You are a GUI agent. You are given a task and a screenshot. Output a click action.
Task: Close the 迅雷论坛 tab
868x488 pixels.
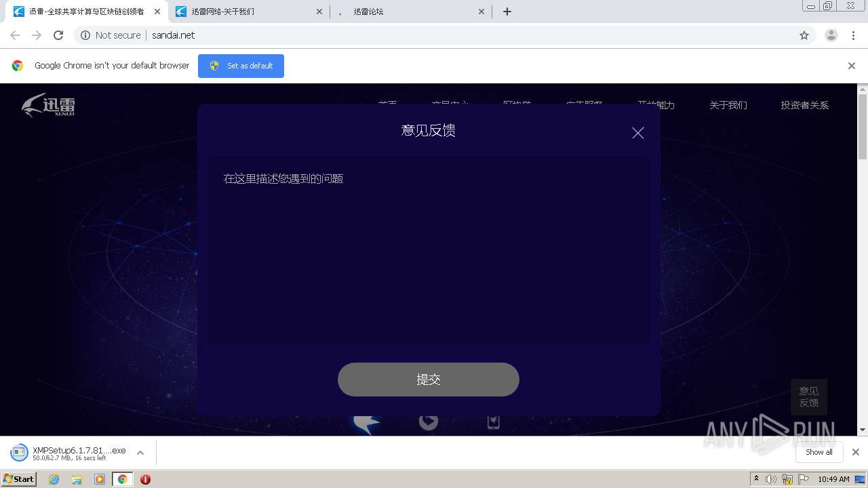pos(481,12)
